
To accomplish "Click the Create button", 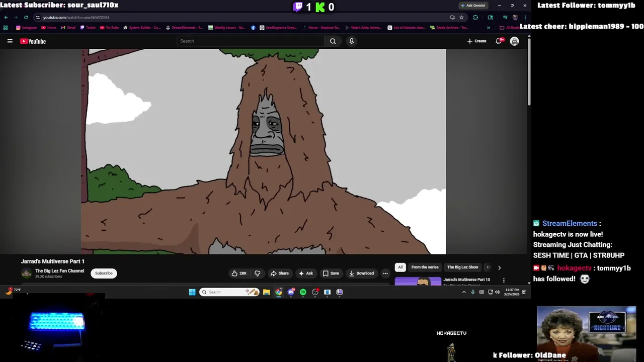I will [476, 41].
